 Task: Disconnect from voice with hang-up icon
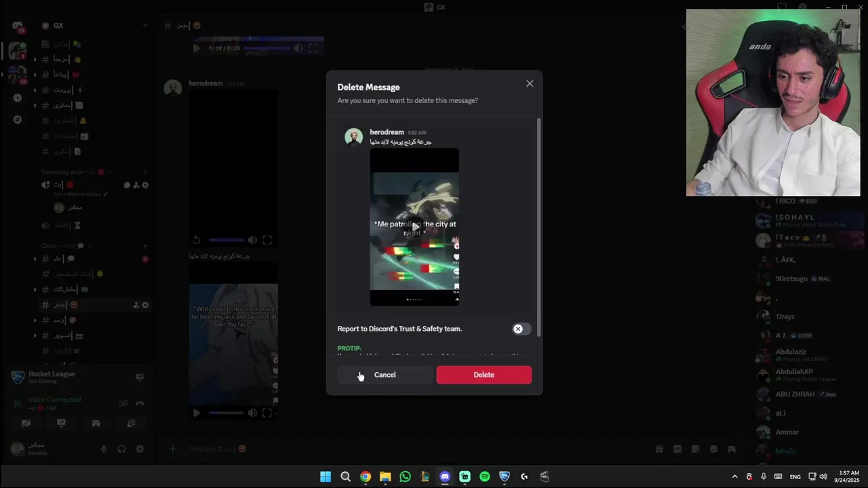click(x=140, y=403)
